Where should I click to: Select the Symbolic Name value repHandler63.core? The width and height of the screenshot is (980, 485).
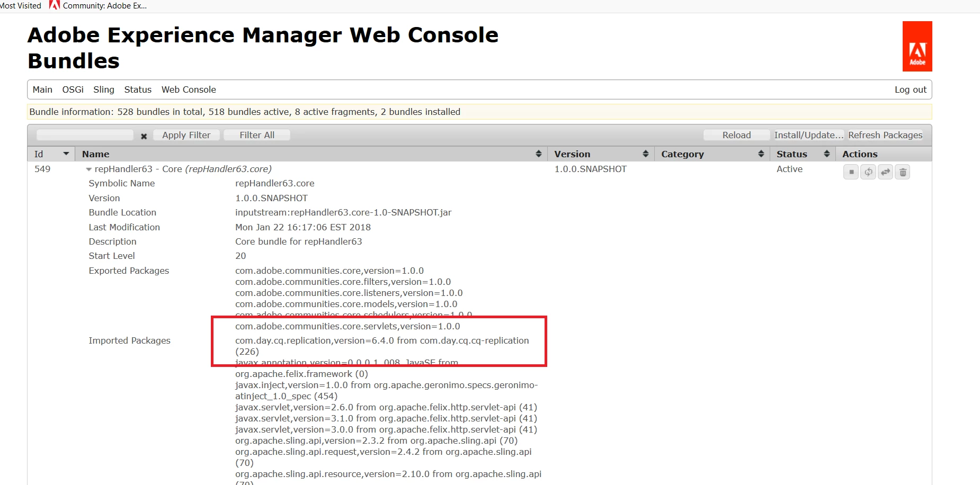point(274,183)
